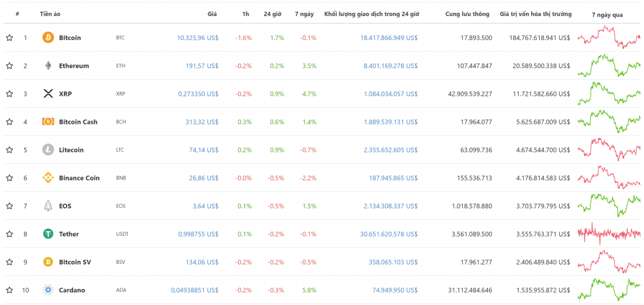Toggle favorite star for Bitcoin Cash
This screenshot has width=644, height=305.
pos(10,122)
